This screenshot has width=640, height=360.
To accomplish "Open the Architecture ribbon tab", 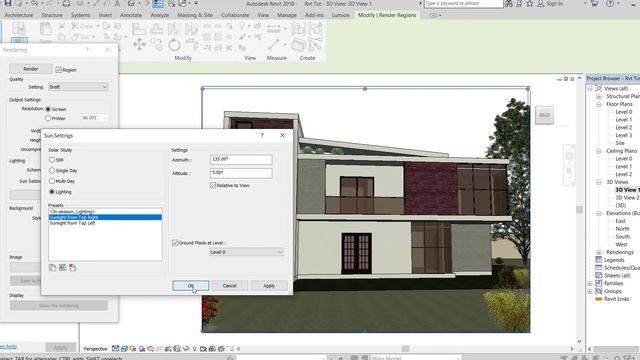I will click(19, 15).
